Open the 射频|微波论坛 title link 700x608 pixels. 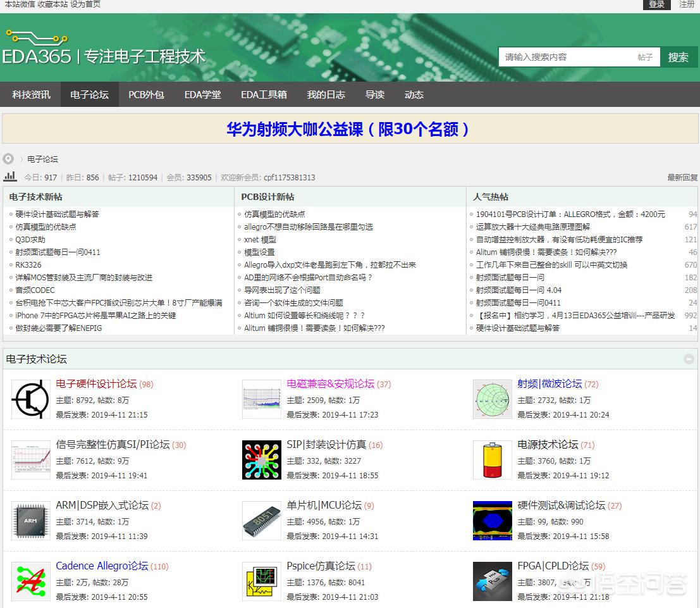point(550,384)
